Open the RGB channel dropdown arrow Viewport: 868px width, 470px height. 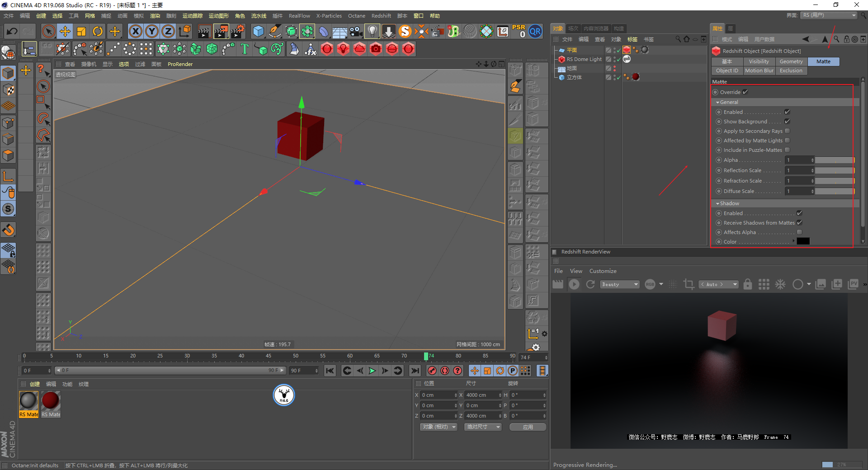(x=661, y=284)
